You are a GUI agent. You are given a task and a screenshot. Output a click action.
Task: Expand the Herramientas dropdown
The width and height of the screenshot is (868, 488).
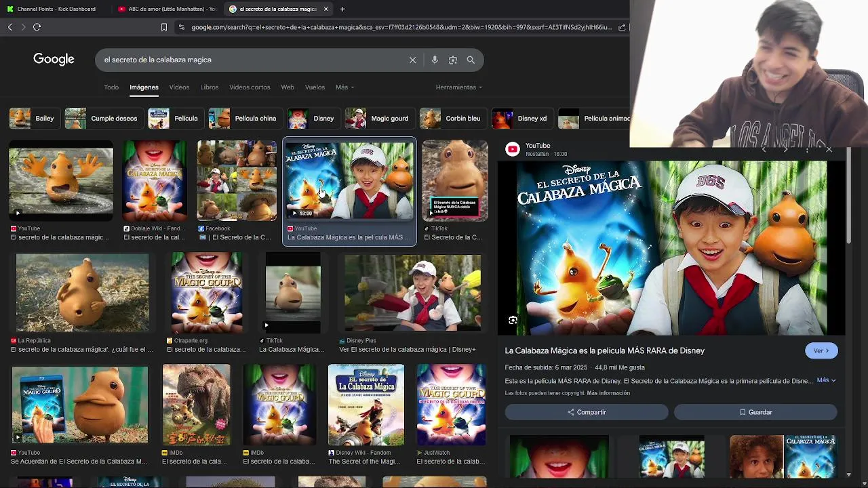point(459,87)
